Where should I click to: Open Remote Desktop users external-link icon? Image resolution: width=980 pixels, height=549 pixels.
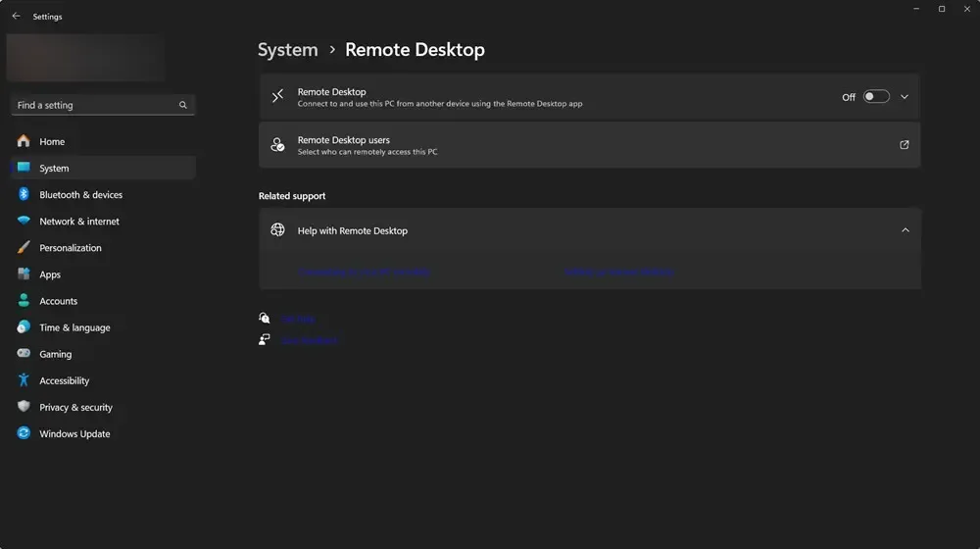(x=904, y=144)
